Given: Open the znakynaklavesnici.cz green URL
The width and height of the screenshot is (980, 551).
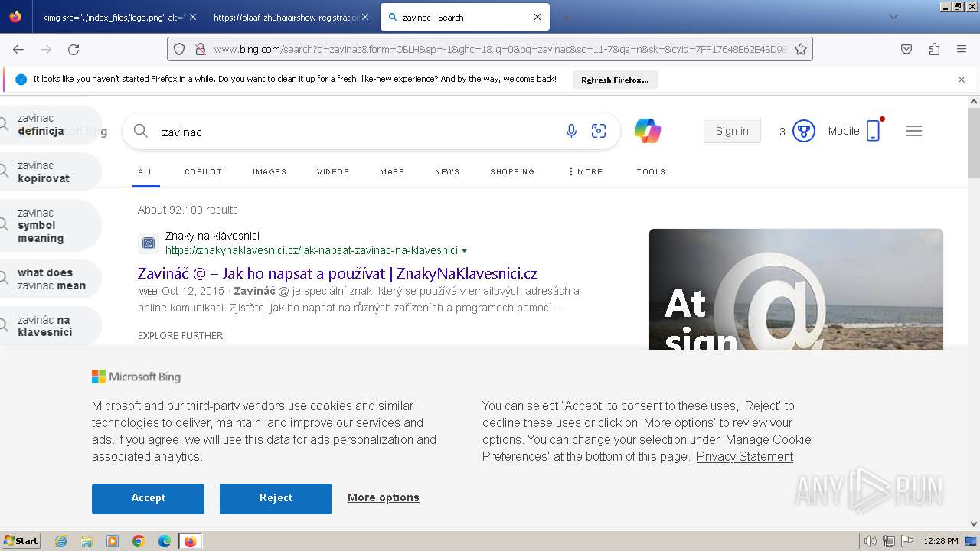Looking at the screenshot, I should coord(312,250).
